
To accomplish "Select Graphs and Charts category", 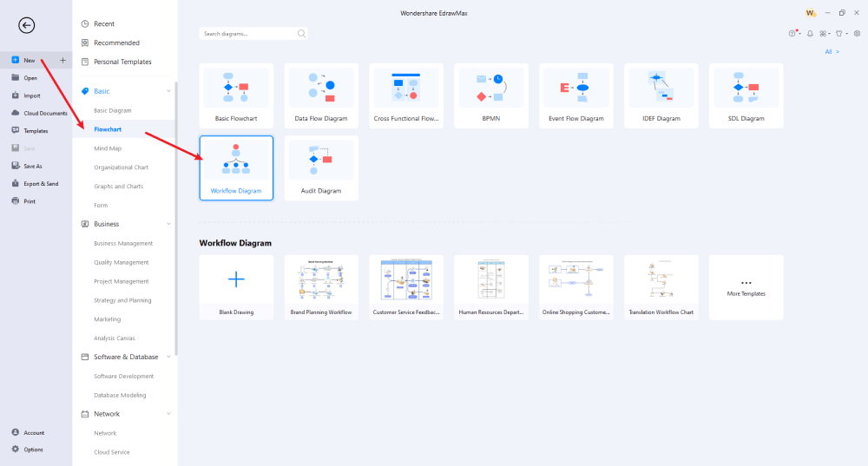I will (x=118, y=187).
